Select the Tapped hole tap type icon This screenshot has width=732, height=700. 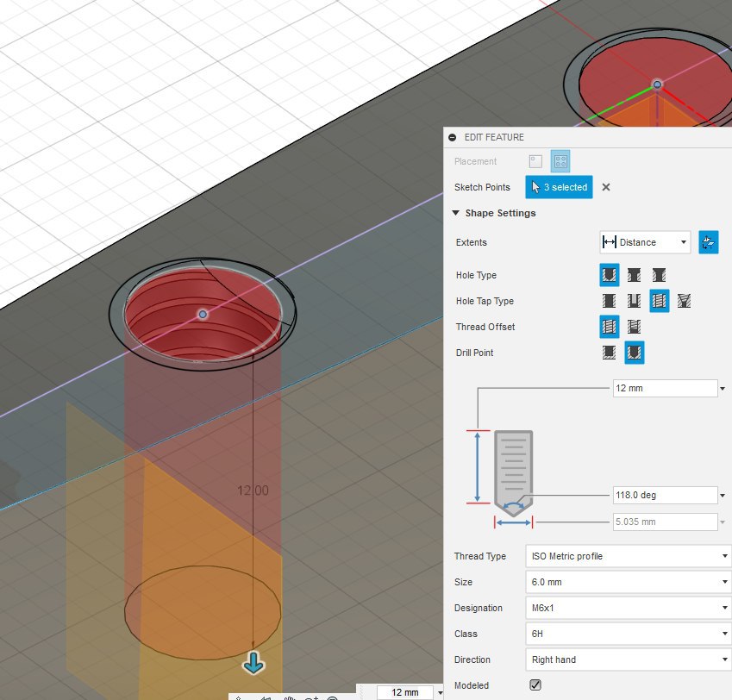(x=660, y=301)
